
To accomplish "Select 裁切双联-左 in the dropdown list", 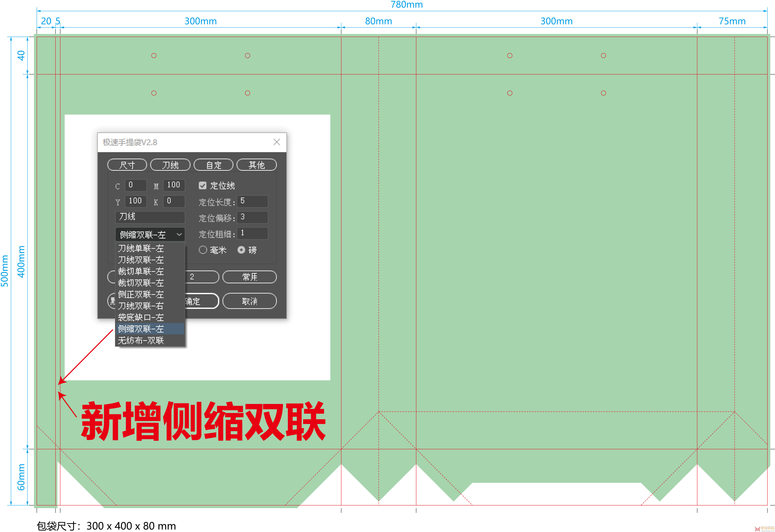I will pyautogui.click(x=141, y=283).
